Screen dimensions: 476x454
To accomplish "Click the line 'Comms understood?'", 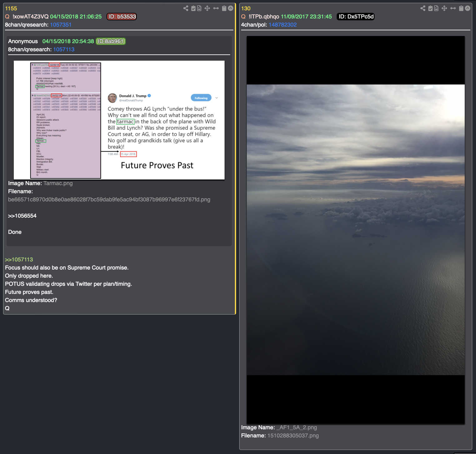I will pyautogui.click(x=31, y=300).
